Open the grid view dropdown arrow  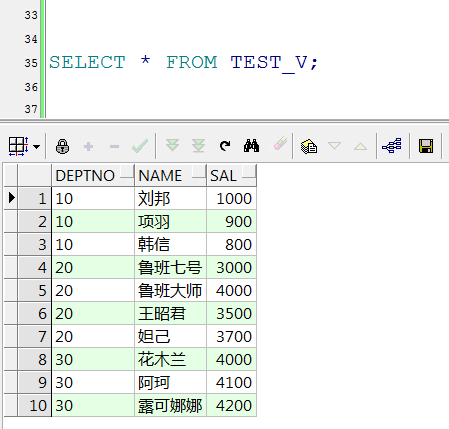(x=37, y=147)
